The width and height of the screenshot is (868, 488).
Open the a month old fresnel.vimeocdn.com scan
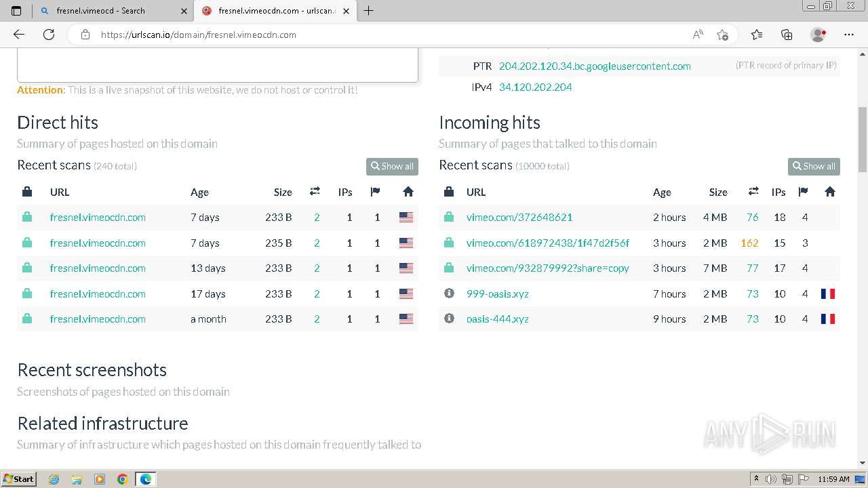(x=98, y=319)
